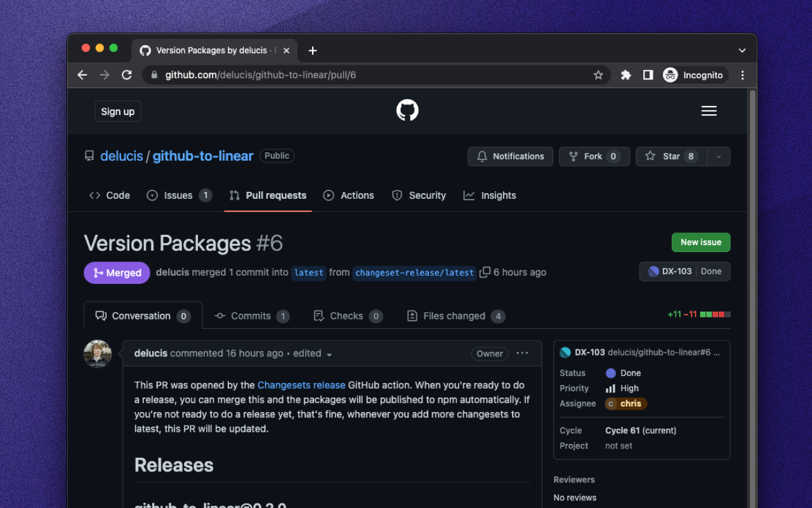Image resolution: width=812 pixels, height=508 pixels.
Task: View site information lock icon
Action: pyautogui.click(x=154, y=75)
